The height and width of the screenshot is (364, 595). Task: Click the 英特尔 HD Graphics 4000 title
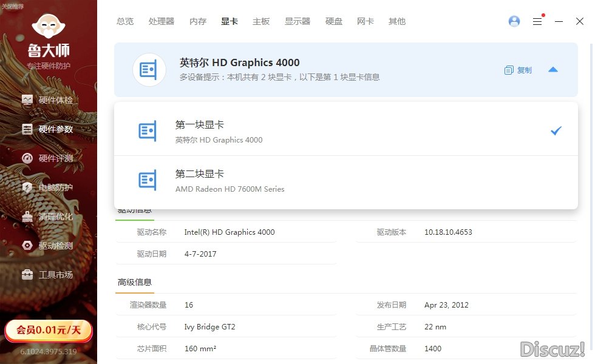[x=239, y=62]
